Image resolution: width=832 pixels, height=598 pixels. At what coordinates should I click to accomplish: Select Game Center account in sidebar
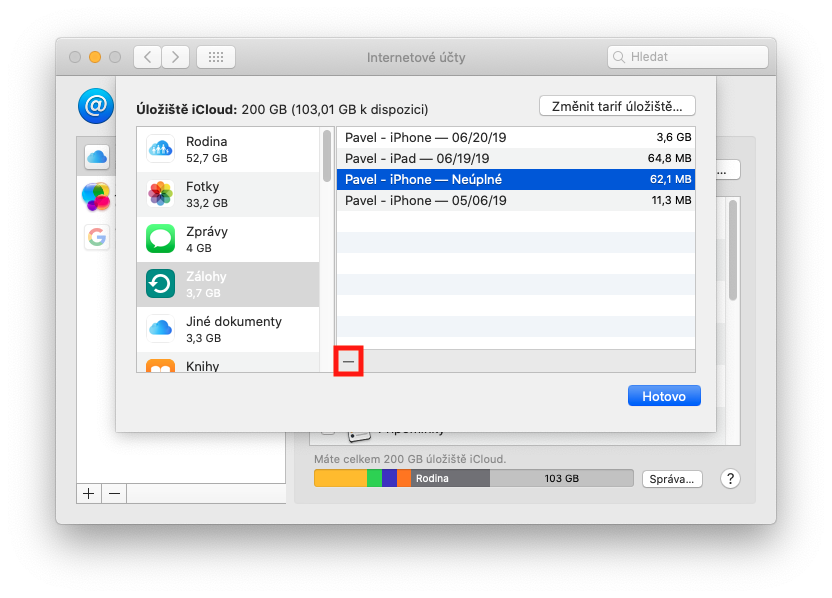96,197
